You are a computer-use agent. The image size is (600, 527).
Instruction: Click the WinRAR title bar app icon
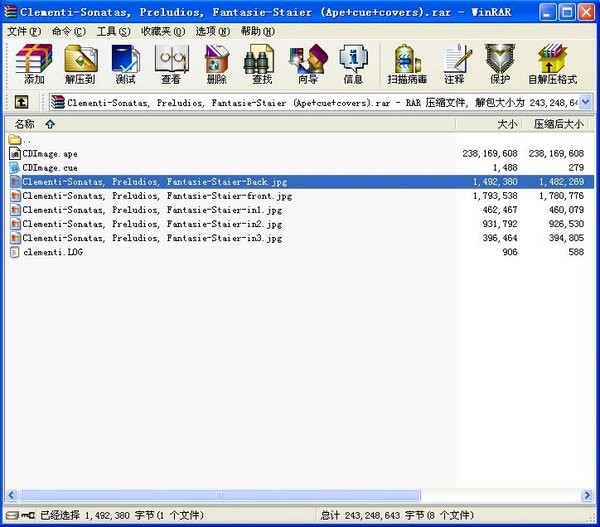[x=11, y=12]
